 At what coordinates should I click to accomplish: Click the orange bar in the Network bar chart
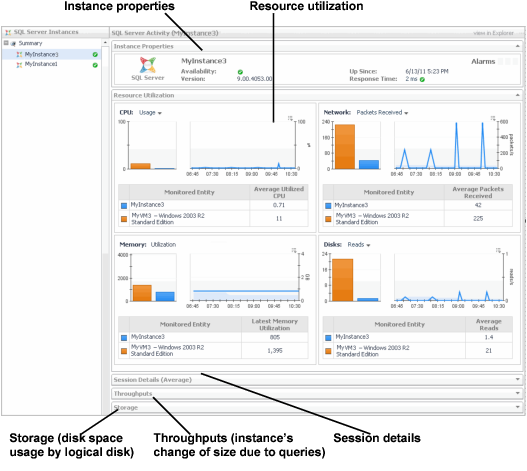[x=345, y=147]
